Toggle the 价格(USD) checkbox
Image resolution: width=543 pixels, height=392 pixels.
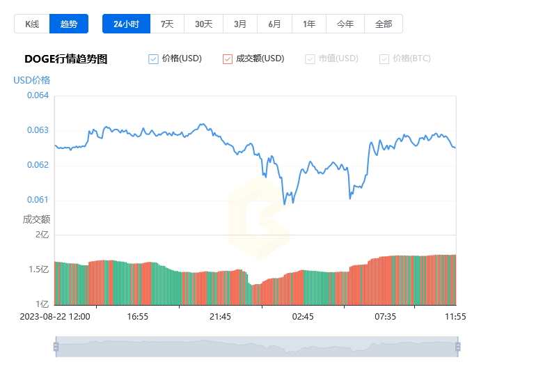[153, 59]
